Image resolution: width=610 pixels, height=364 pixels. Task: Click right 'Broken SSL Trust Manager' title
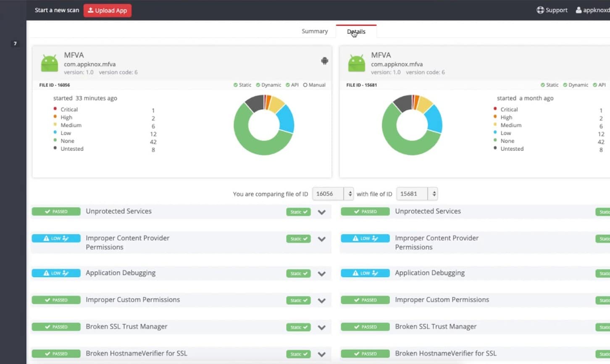pyautogui.click(x=436, y=327)
